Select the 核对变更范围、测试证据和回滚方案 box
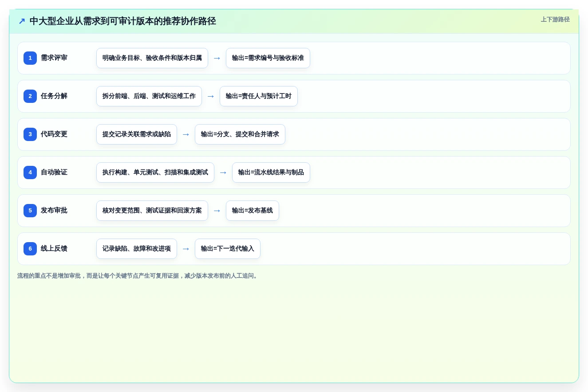Viewport: 588px width, 392px height. pyautogui.click(x=152, y=211)
